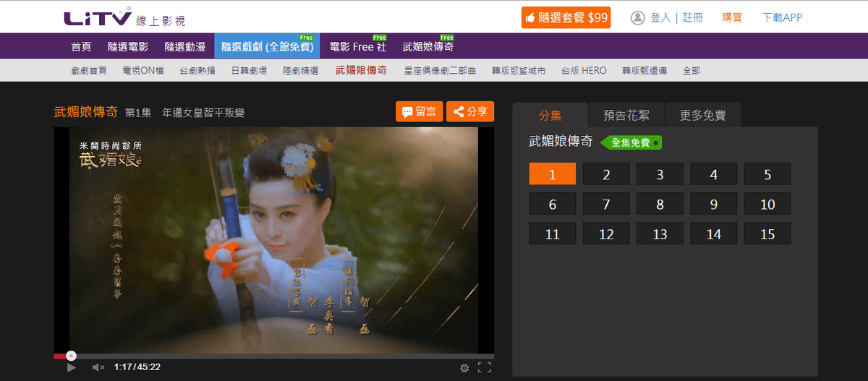The height and width of the screenshot is (381, 868).
Task: Select episode 2
Action: pos(606,174)
